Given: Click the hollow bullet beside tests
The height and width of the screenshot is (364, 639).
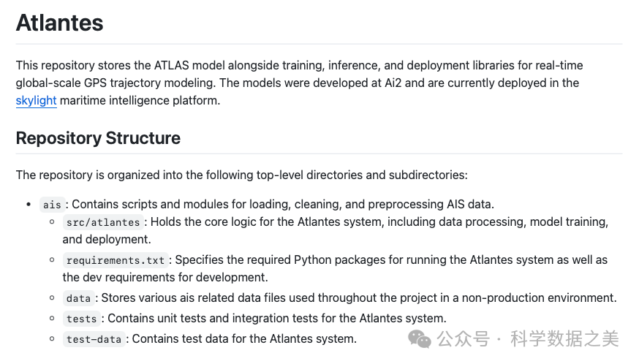Looking at the screenshot, I should [x=52, y=318].
